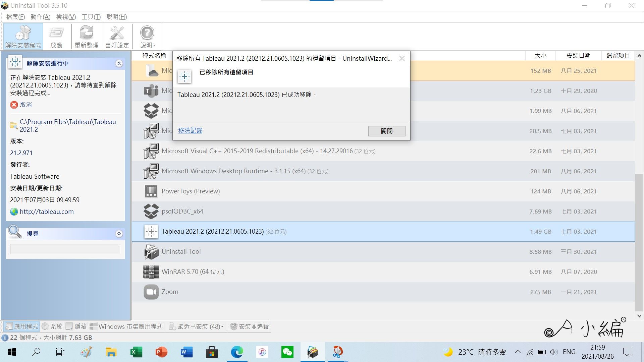The width and height of the screenshot is (644, 362).
Task: Sort by 程式名稱 column header
Action: tap(154, 56)
